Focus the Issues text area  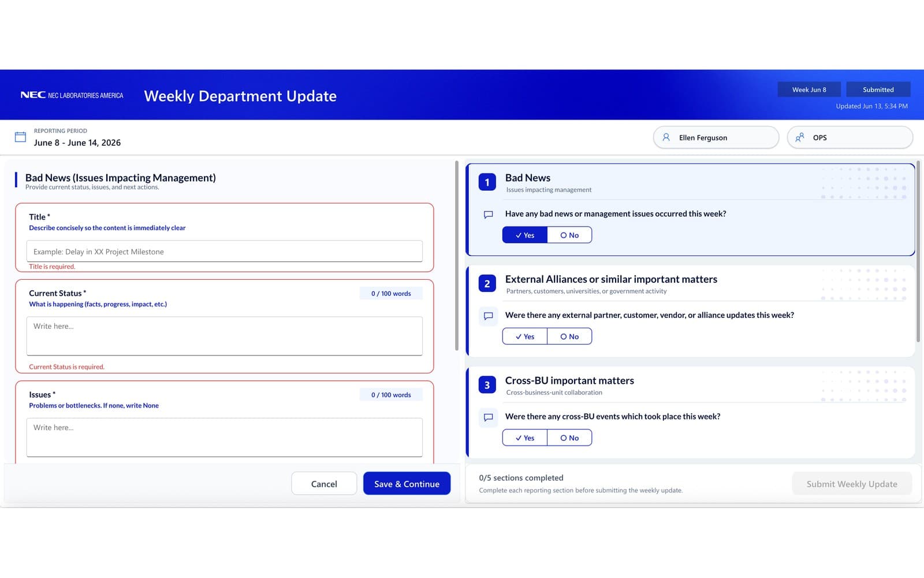225,438
